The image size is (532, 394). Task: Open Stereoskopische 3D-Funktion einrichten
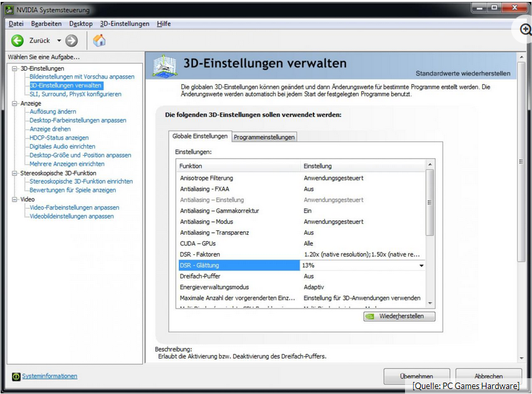pos(81,182)
